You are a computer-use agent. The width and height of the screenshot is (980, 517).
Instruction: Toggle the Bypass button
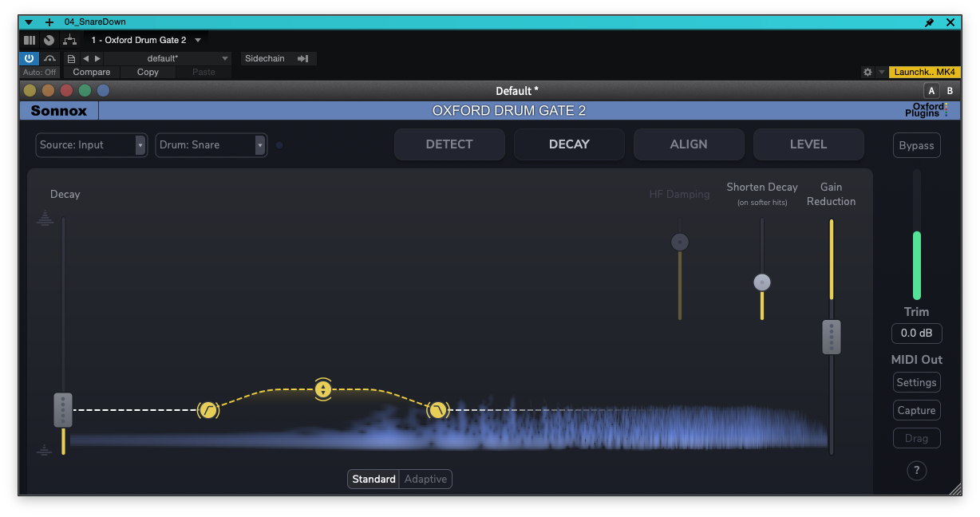(x=916, y=146)
